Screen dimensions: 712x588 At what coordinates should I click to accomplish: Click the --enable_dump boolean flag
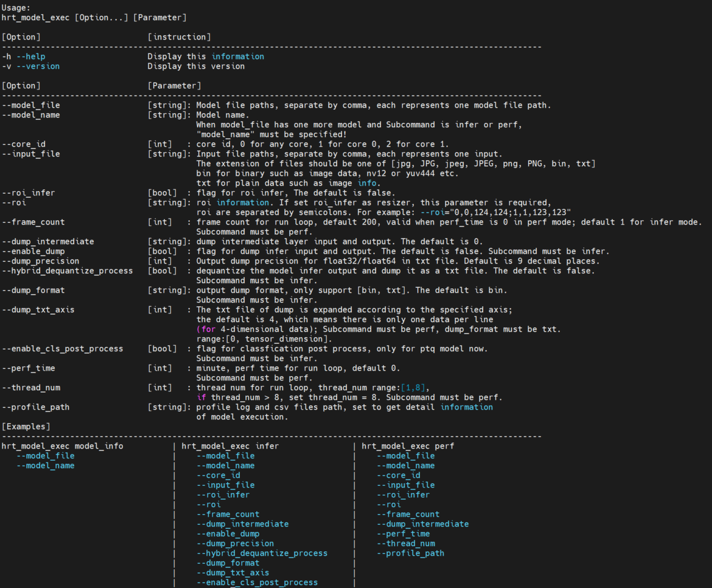point(32,251)
